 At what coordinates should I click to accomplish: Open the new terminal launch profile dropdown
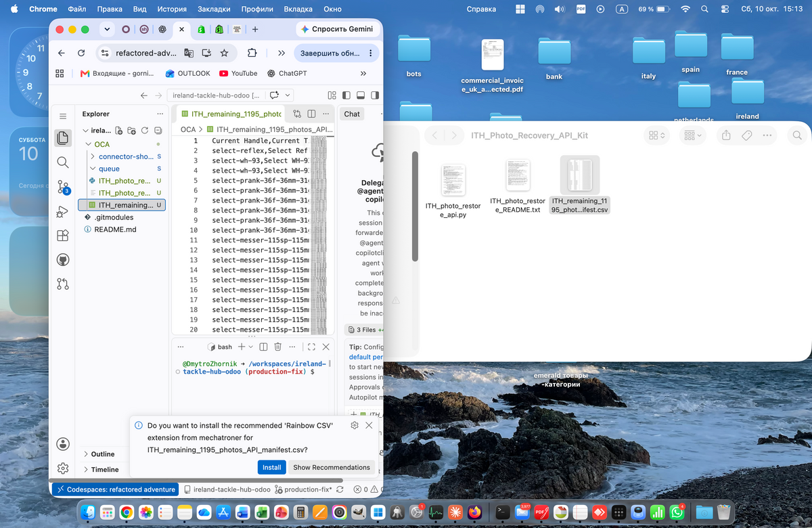coord(251,347)
